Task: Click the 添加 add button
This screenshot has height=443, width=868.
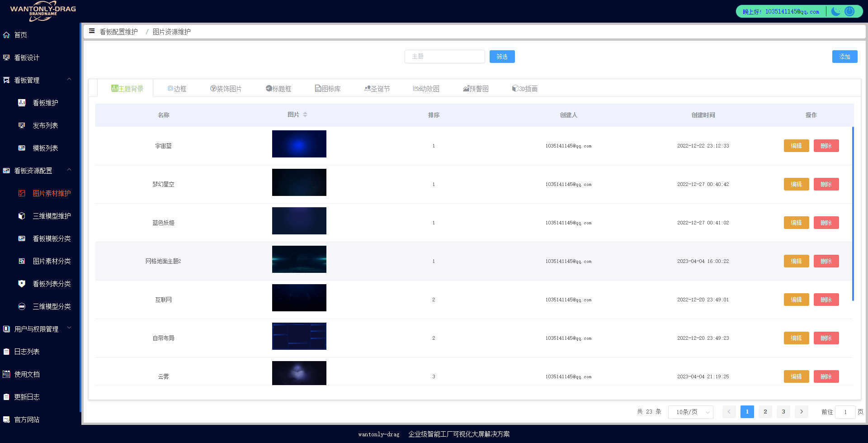Action: pyautogui.click(x=844, y=57)
